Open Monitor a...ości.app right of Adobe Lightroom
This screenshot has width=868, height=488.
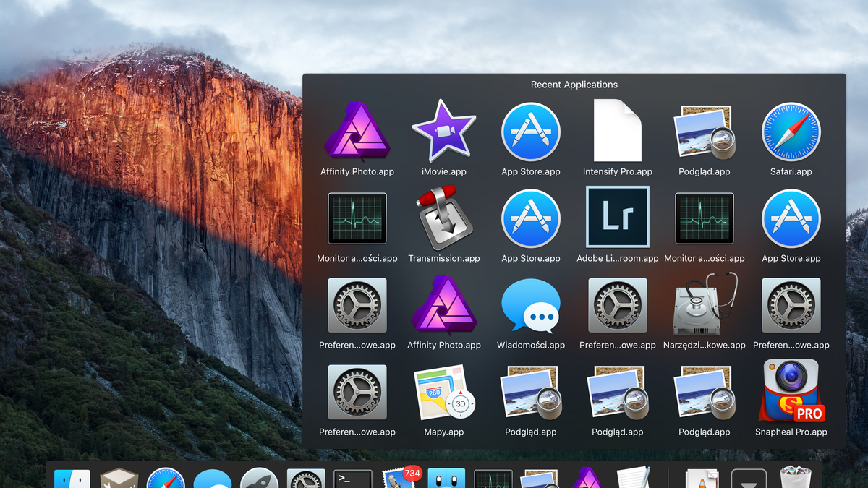pos(705,218)
